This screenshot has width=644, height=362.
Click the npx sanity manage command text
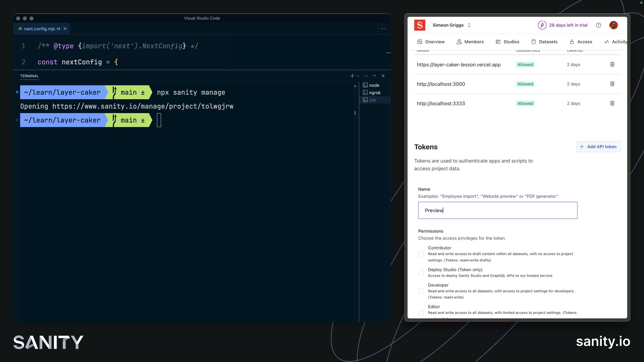click(x=191, y=92)
